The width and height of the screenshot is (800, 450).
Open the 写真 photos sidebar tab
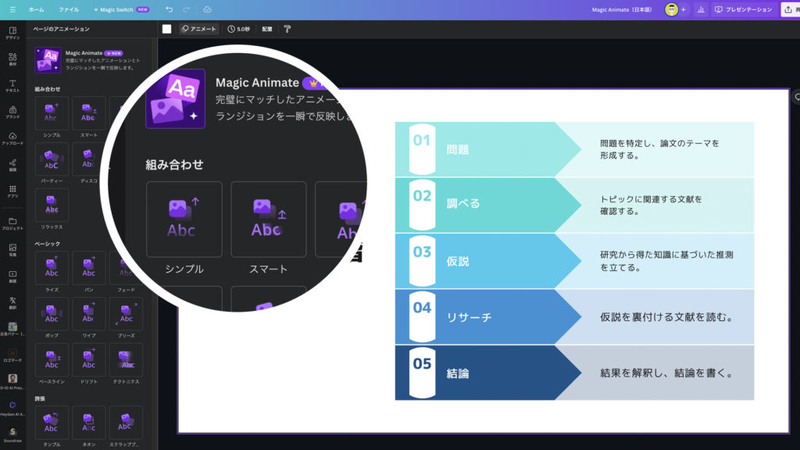tap(12, 250)
